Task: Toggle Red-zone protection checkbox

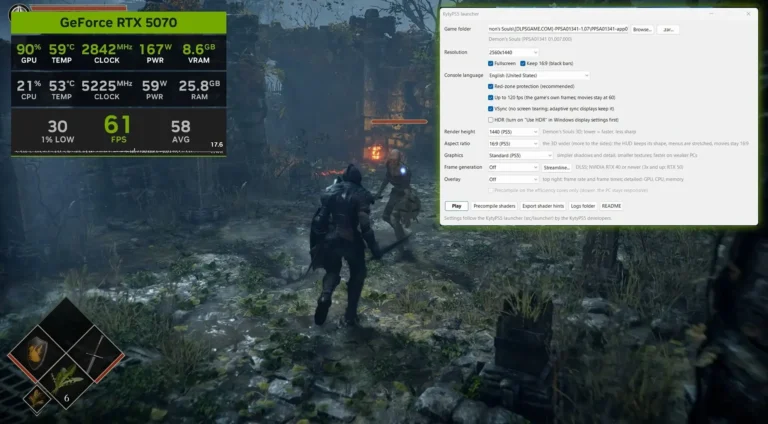Action: [490, 86]
